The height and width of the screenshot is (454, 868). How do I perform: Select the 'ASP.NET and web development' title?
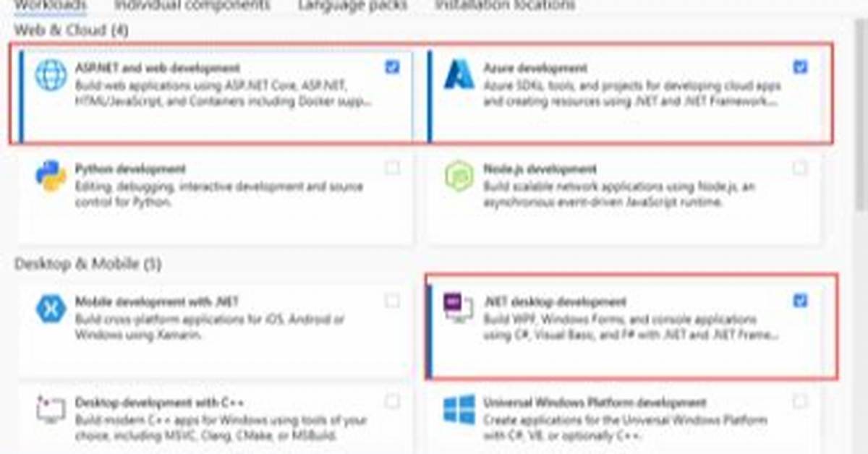click(x=157, y=68)
